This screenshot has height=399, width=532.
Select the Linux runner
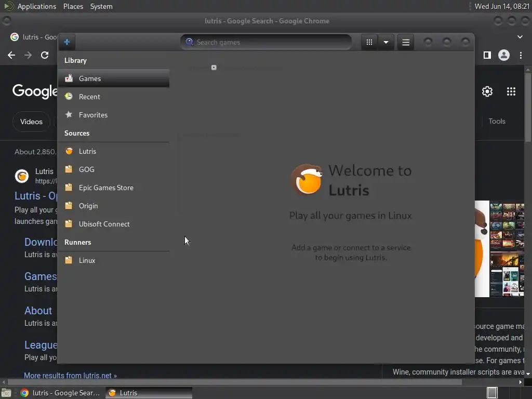coord(114,260)
